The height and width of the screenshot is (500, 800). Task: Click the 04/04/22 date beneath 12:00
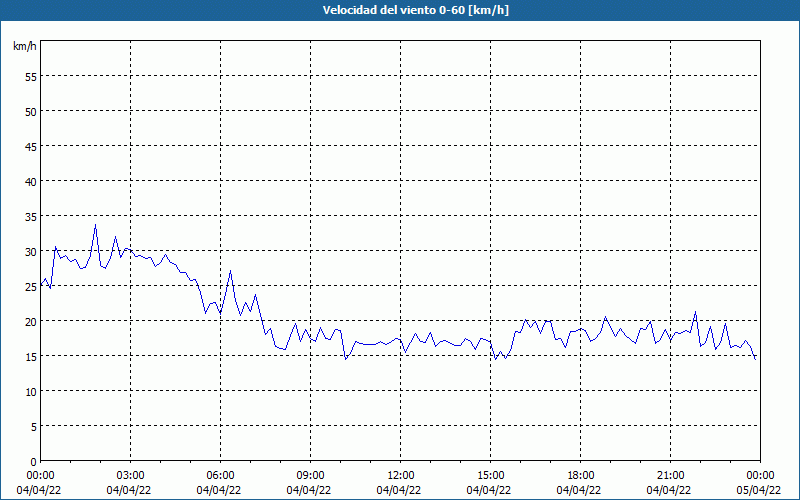coord(399,490)
